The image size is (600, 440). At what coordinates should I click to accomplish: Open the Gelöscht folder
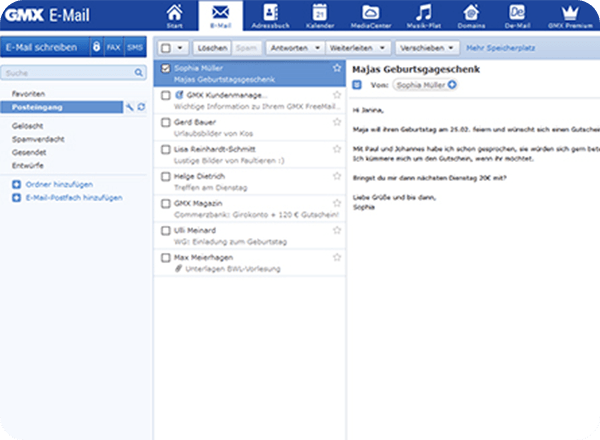[x=27, y=126]
